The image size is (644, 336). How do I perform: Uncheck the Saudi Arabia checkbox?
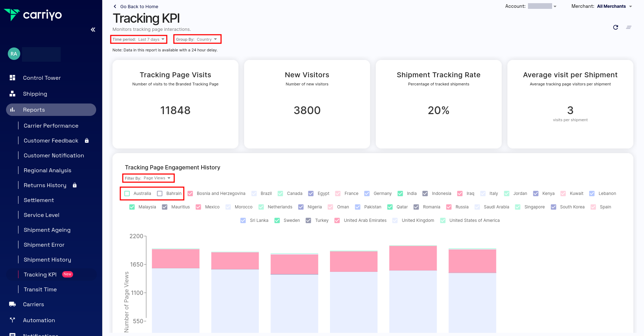(x=477, y=207)
